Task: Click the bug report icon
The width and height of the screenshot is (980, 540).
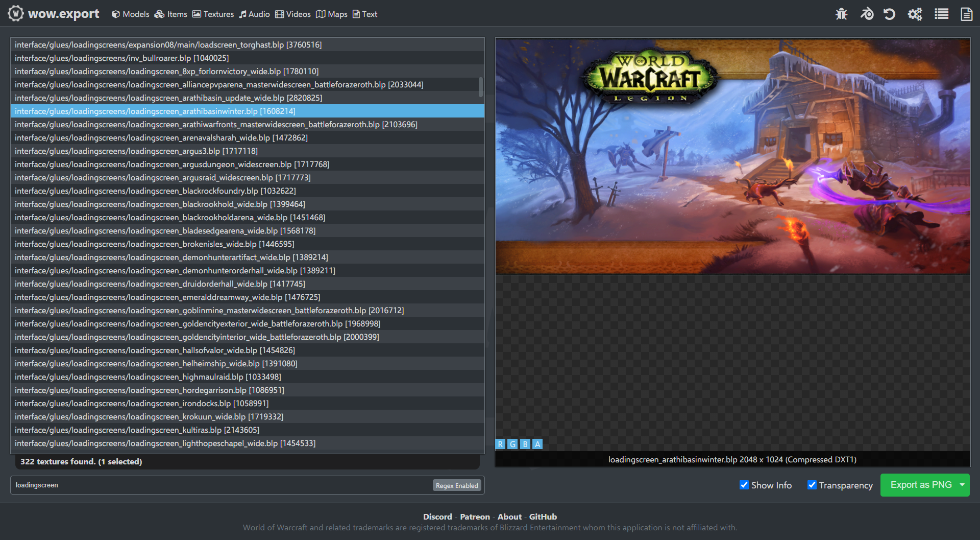Action: [x=841, y=14]
